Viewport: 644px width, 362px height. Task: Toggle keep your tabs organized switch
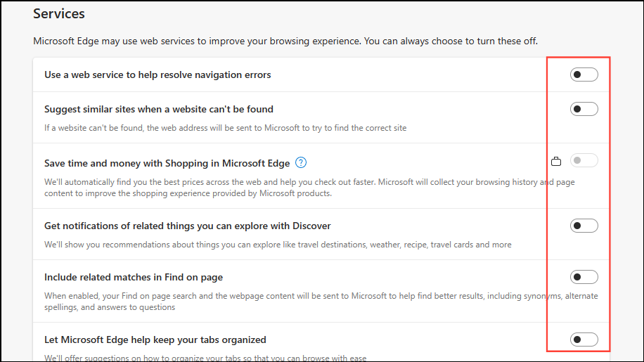coord(584,340)
